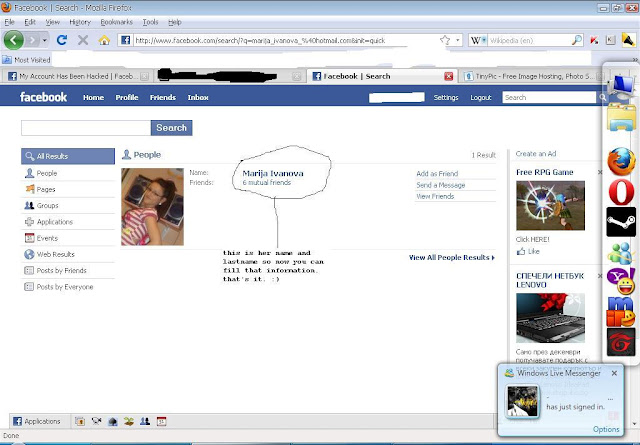Open the address bar history dropdown
The image size is (640, 445).
(458, 40)
